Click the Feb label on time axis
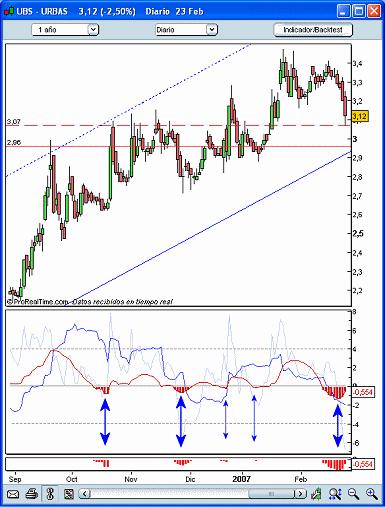The width and height of the screenshot is (385, 507). tap(300, 479)
